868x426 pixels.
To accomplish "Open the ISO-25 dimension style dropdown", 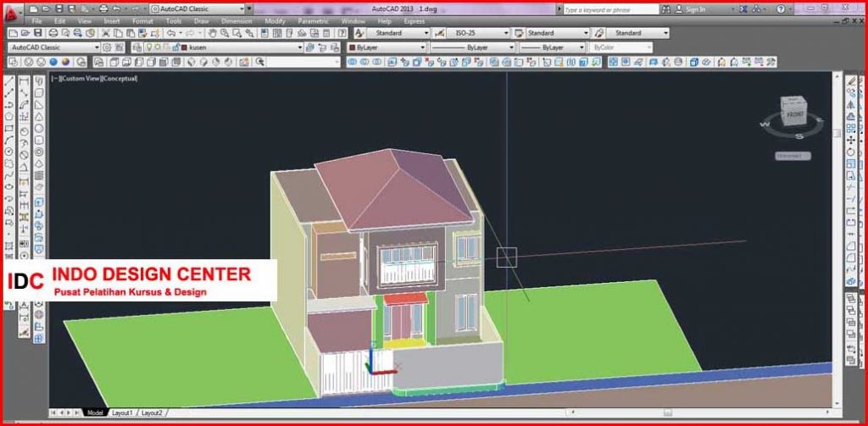I will pos(478,33).
